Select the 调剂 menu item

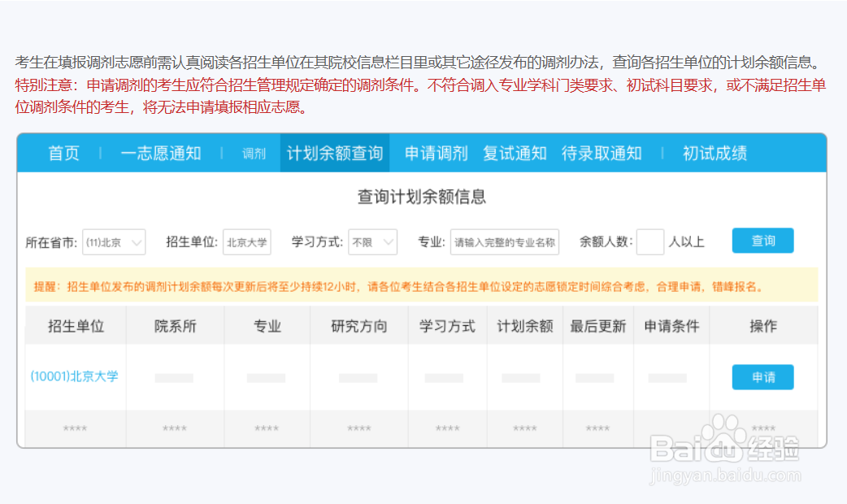pos(254,153)
